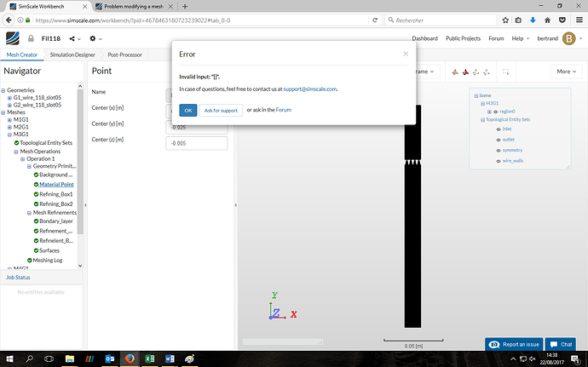This screenshot has width=588, height=367.
Task: Expand the M2G1 mesh node
Action: pos(9,127)
